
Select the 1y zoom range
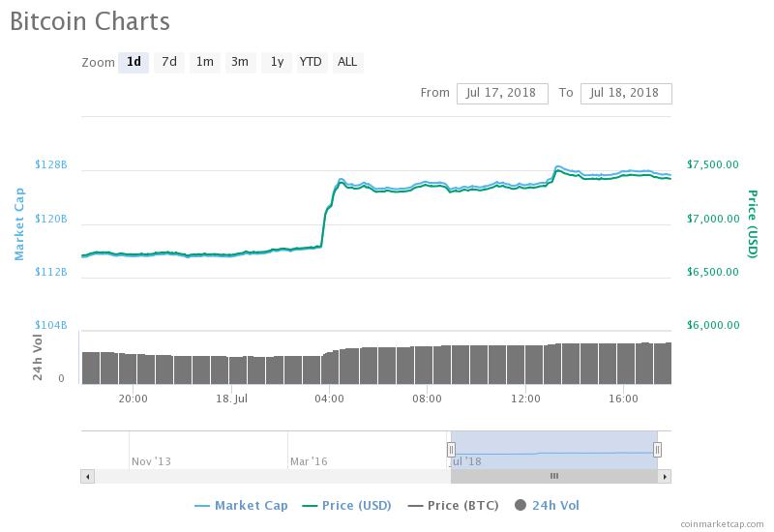point(277,62)
